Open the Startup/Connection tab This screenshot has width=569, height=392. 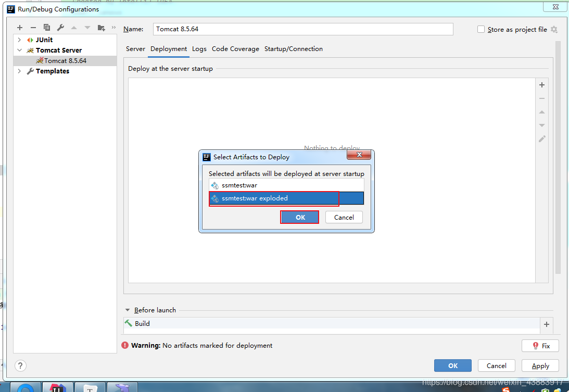point(294,49)
